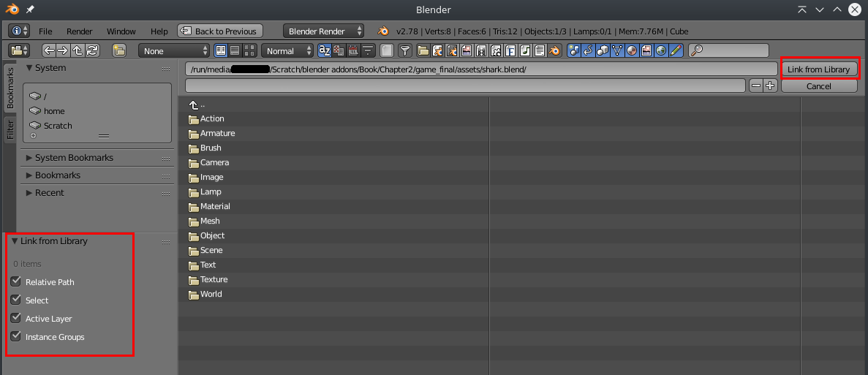Switch to thumbnail display mode
868x375 pixels.
pyautogui.click(x=250, y=51)
